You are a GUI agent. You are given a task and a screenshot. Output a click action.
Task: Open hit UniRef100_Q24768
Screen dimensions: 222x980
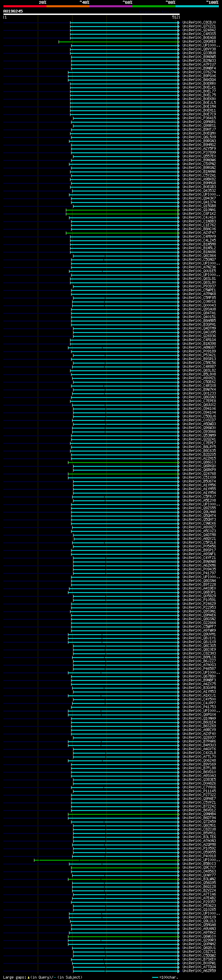coord(199,473)
